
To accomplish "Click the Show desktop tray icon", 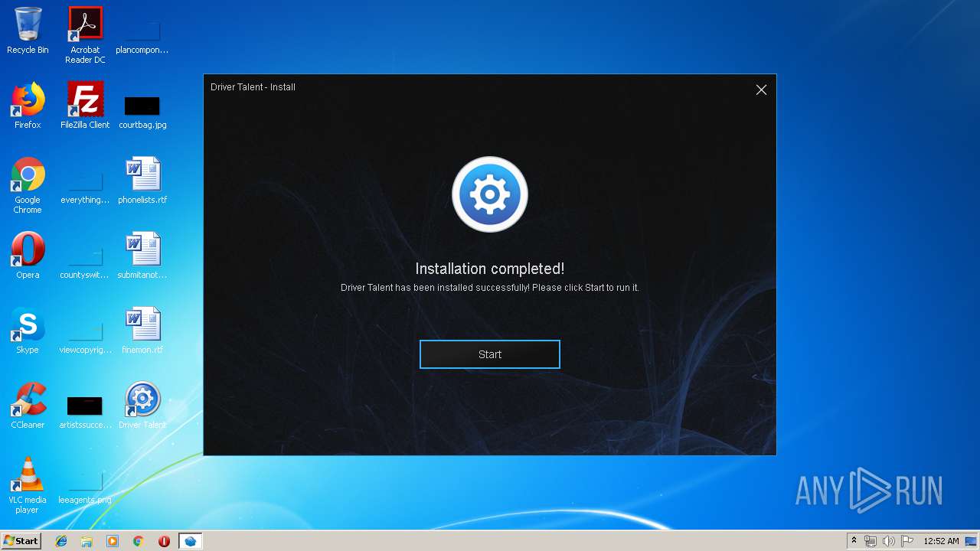I will (971, 541).
